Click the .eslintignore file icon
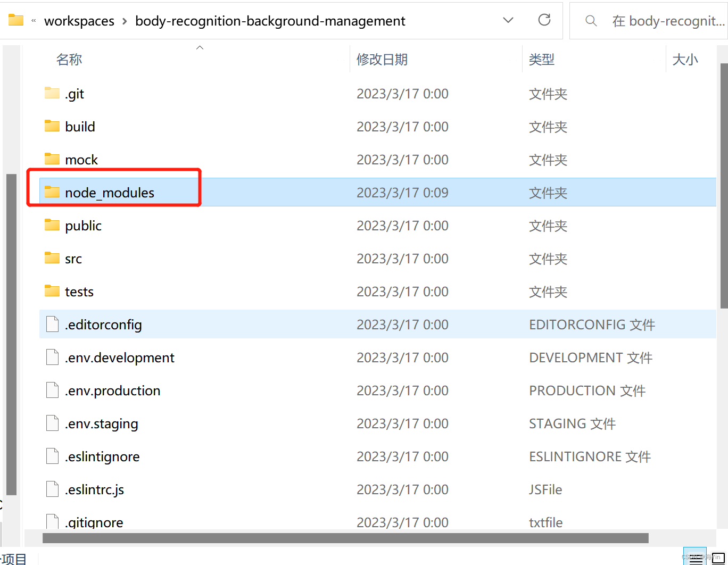This screenshot has height=565, width=728. click(x=52, y=456)
